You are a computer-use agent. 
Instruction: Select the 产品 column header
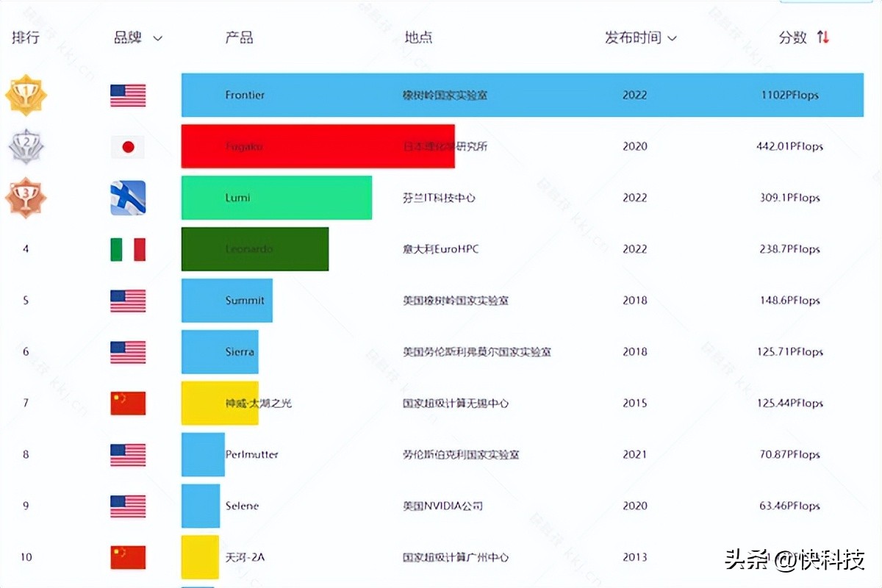tap(239, 37)
